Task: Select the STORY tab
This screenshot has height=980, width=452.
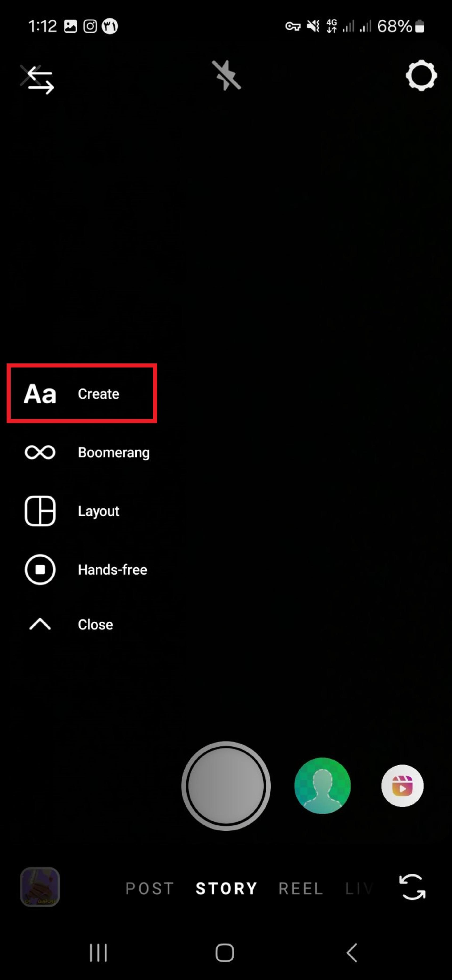Action: (226, 889)
